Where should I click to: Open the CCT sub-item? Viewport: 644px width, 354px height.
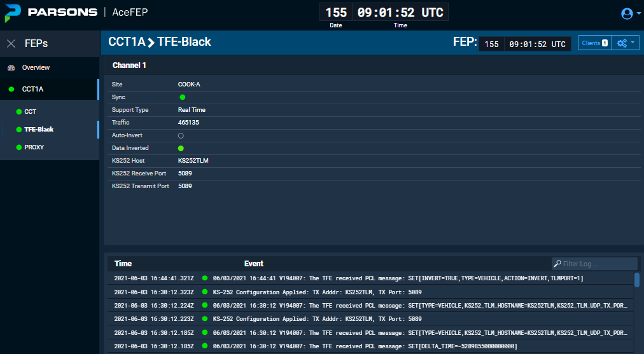pyautogui.click(x=30, y=112)
